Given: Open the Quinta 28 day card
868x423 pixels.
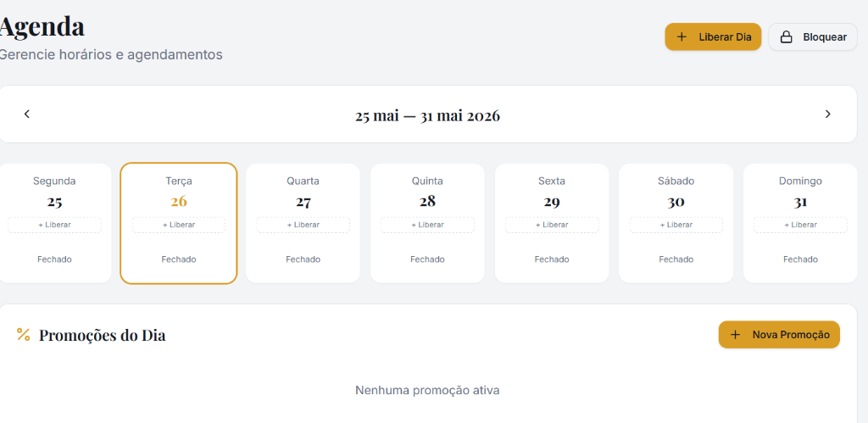Looking at the screenshot, I should [427, 223].
